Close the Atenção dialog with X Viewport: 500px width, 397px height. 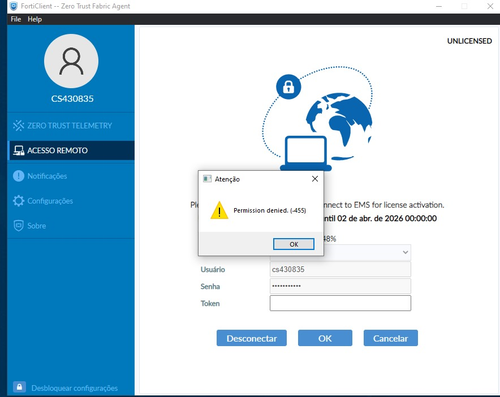(315, 179)
